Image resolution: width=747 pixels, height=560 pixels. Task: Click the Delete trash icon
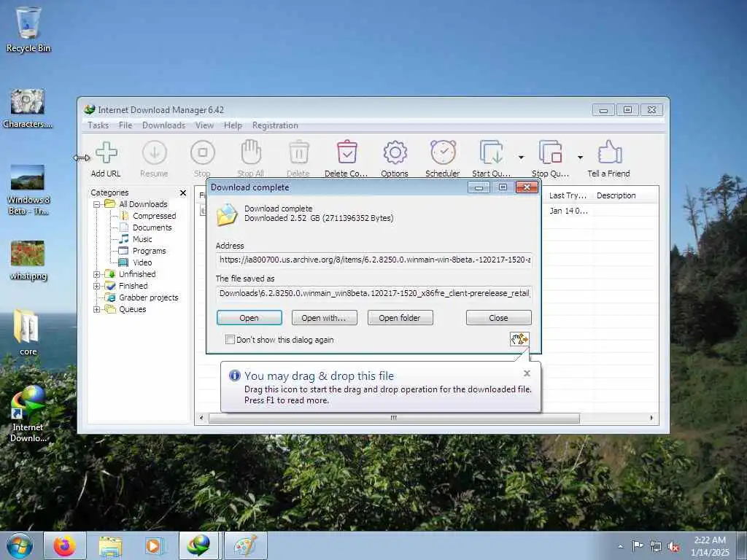298,152
